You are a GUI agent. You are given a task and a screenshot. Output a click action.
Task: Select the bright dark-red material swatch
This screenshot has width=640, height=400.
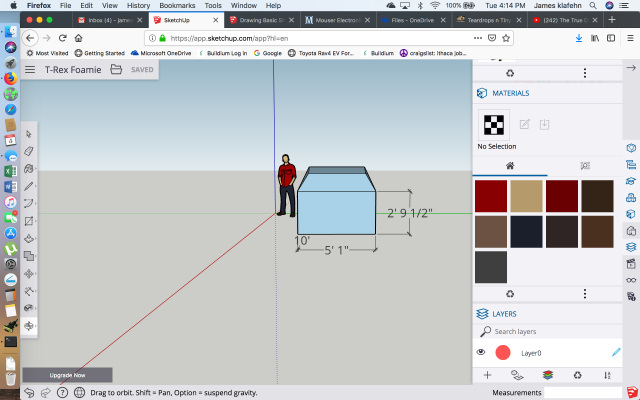pyautogui.click(x=491, y=196)
